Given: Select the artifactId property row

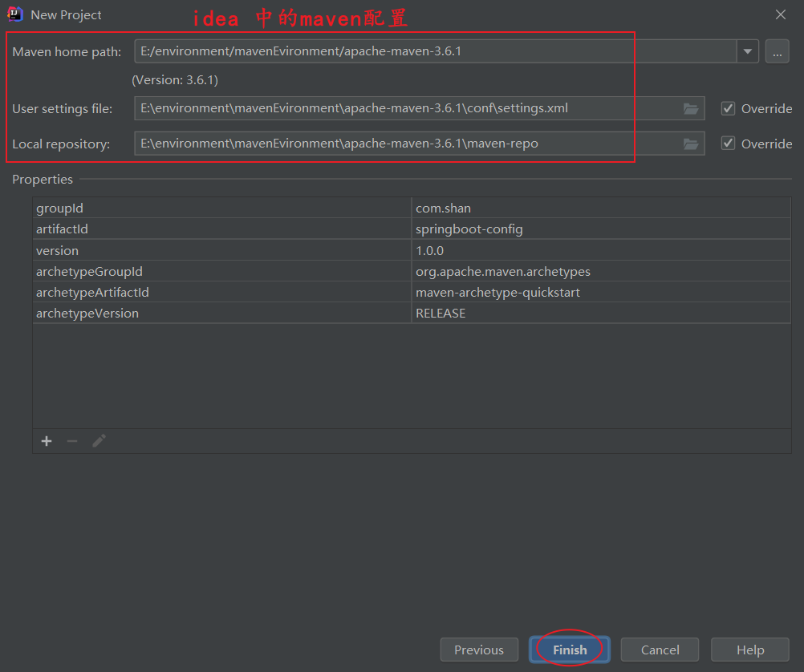Looking at the screenshot, I should click(x=412, y=229).
